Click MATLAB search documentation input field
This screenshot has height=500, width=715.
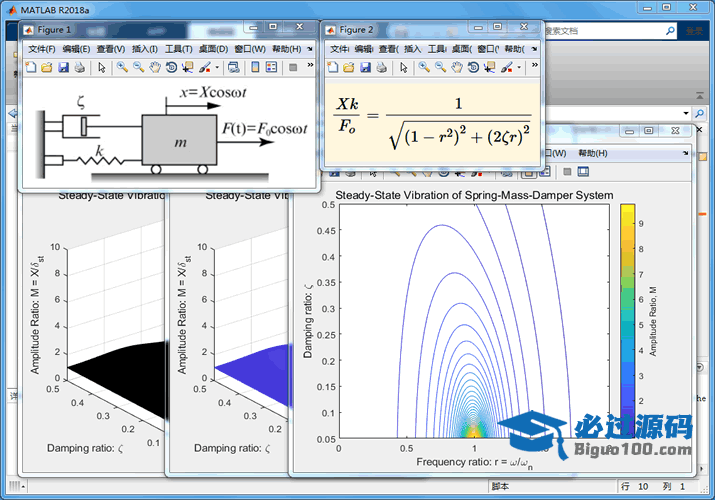(x=603, y=31)
